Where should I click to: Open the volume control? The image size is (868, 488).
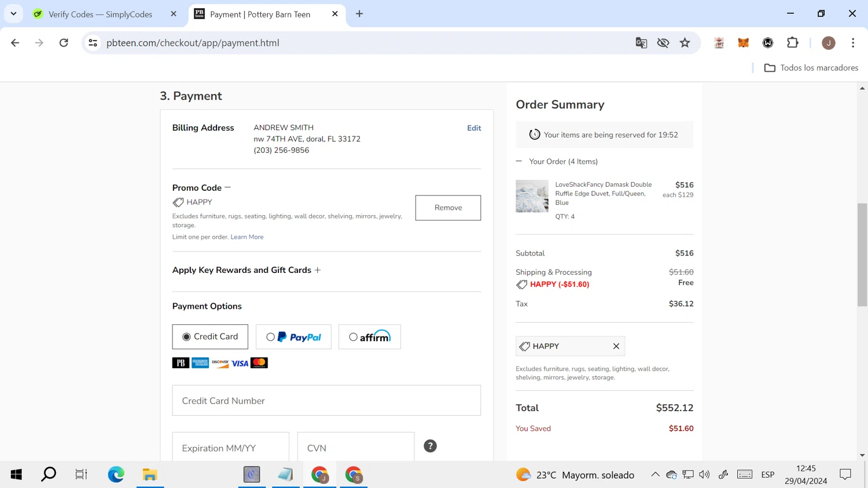(704, 475)
